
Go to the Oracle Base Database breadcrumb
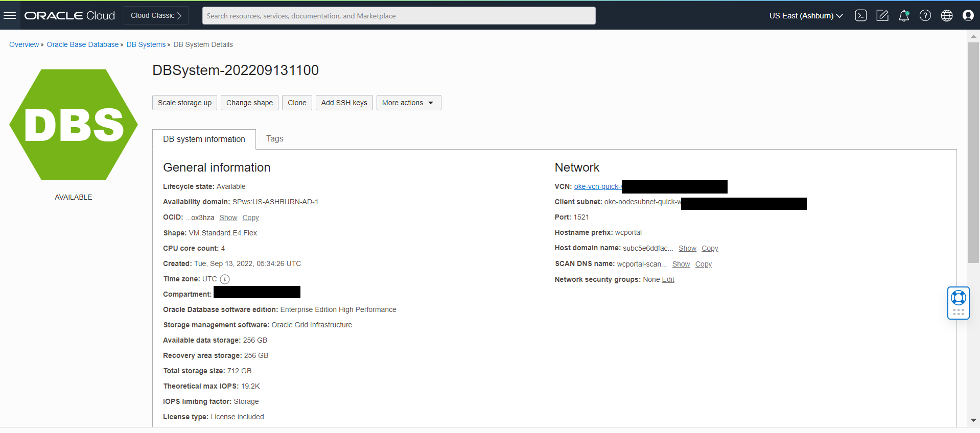[x=83, y=44]
